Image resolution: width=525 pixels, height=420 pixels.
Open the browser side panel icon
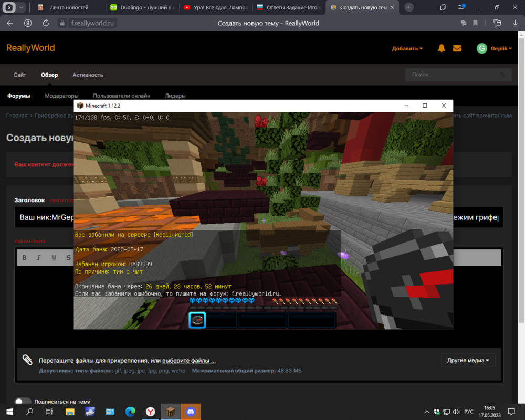pyautogui.click(x=497, y=23)
